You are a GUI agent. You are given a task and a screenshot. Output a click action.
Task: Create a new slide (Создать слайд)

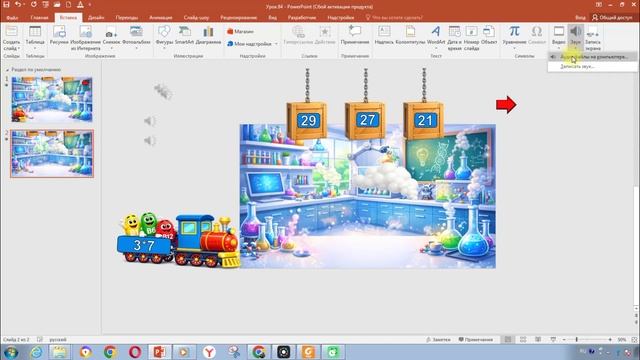(11, 38)
